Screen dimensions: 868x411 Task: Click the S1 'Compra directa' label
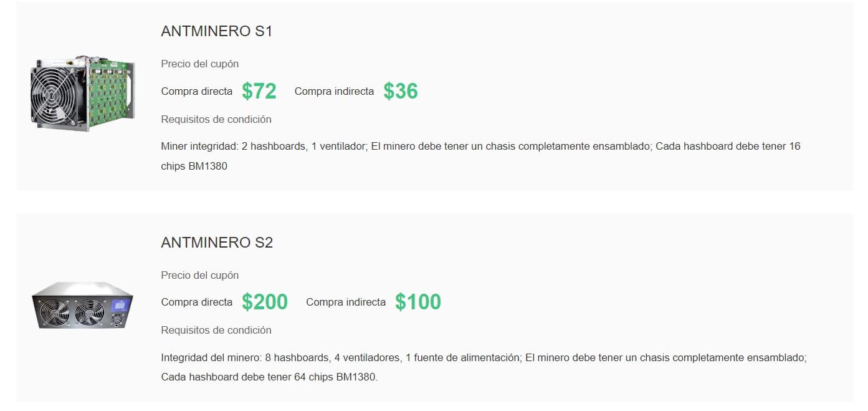[x=197, y=91]
